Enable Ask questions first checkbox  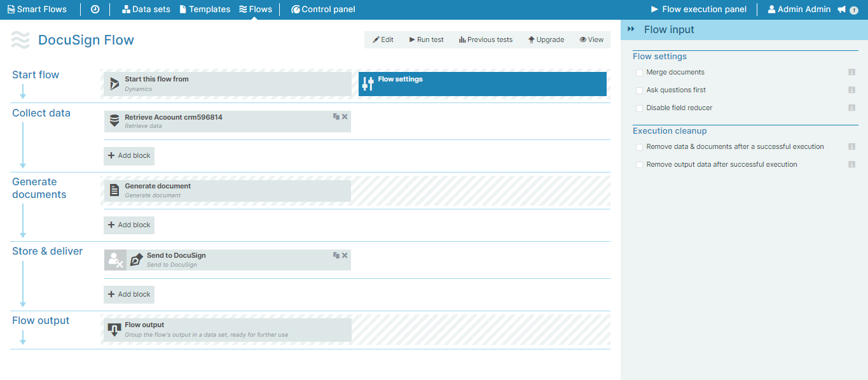(640, 90)
